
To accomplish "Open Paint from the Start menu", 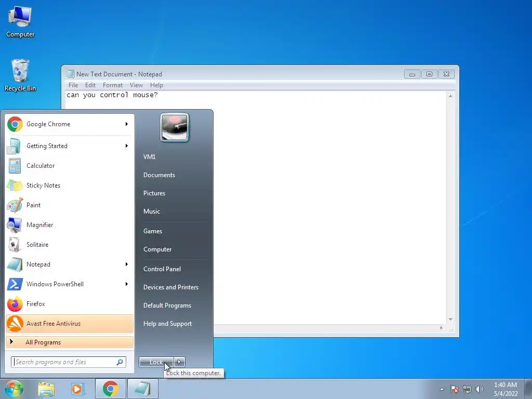I will click(x=70, y=205).
